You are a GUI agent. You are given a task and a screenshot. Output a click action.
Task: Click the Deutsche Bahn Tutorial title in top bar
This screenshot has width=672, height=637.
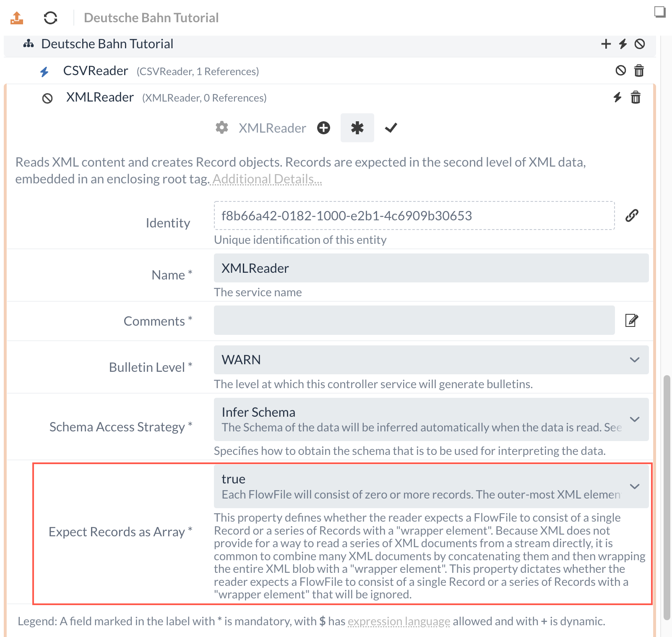pos(151,18)
